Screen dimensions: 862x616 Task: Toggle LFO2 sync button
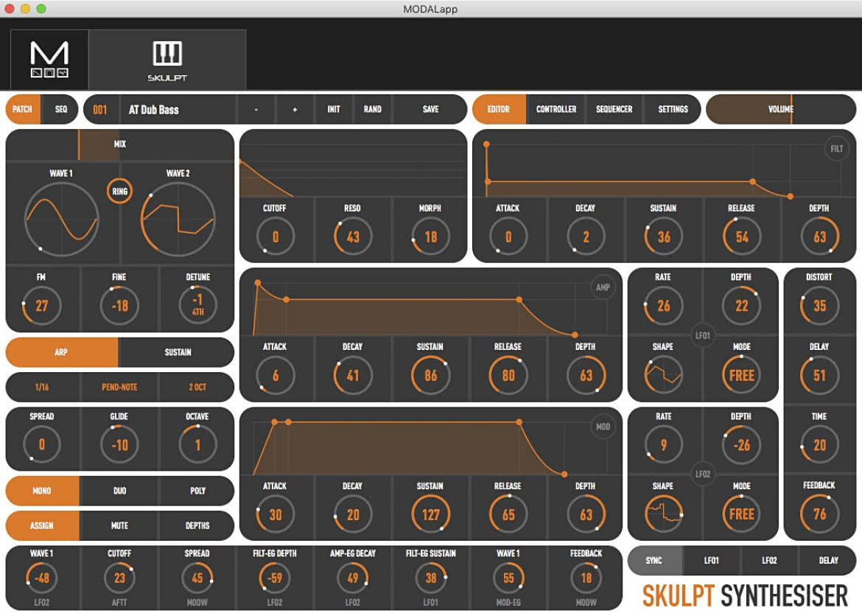769,561
